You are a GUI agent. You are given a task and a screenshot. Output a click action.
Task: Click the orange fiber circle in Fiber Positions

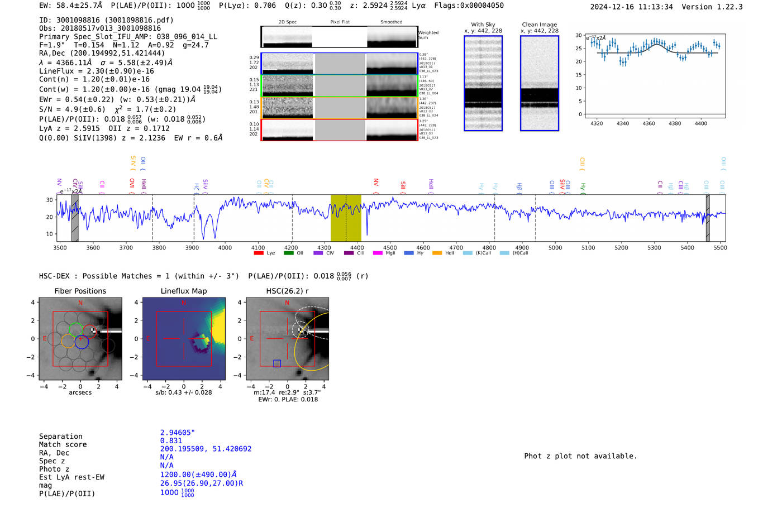(x=68, y=341)
